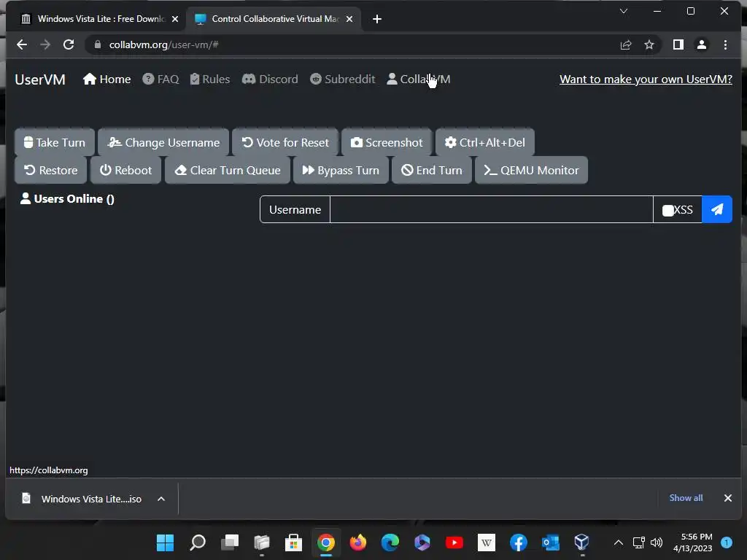The width and height of the screenshot is (747, 560).
Task: Close the downloads bar
Action: point(727,498)
